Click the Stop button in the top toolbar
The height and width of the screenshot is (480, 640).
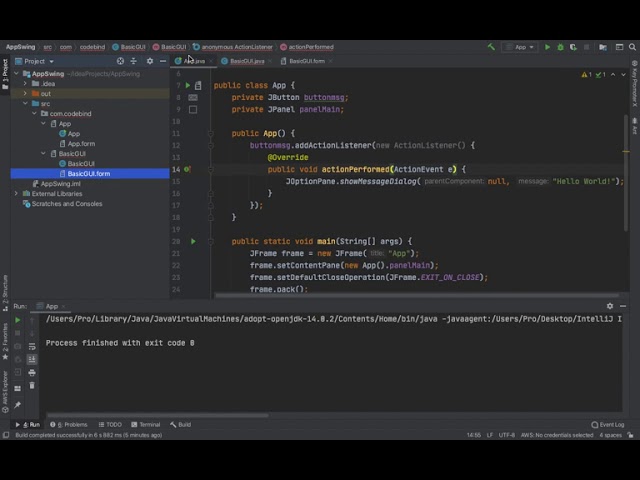587,47
